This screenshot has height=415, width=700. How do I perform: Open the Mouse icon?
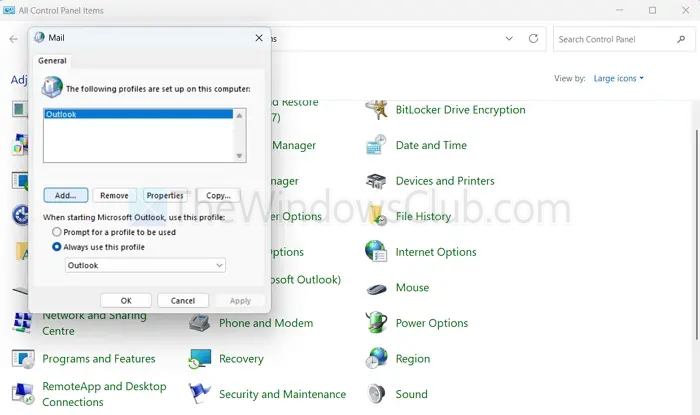point(376,289)
